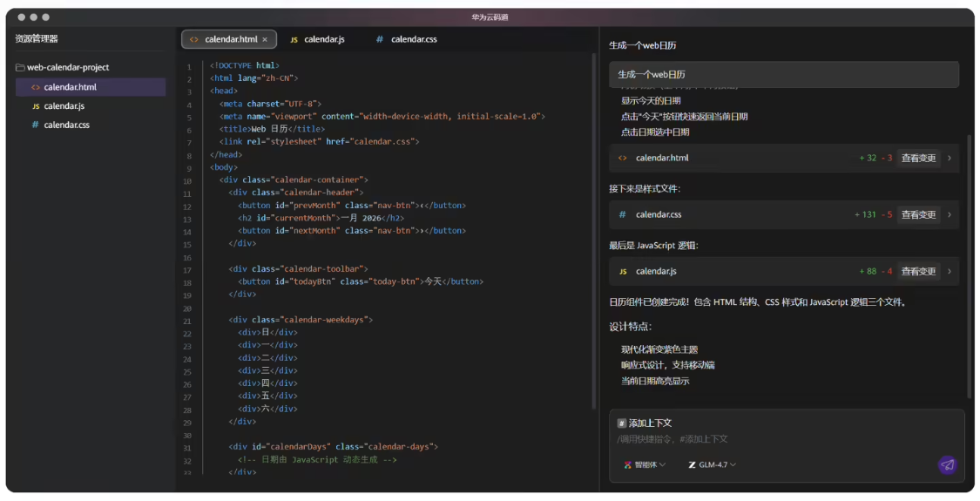The height and width of the screenshot is (501, 980).
Task: Select calendar.html in the explorer tree
Action: 91,87
